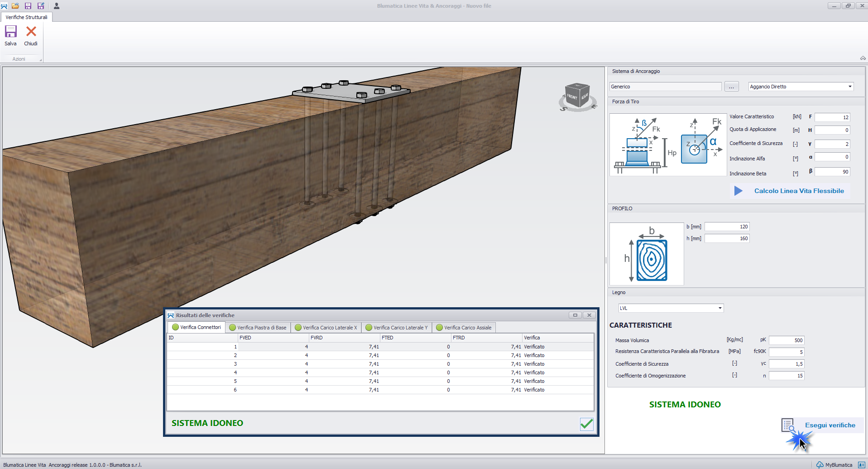
Task: Select the Verifica Carico Assiale tab
Action: pos(464,328)
